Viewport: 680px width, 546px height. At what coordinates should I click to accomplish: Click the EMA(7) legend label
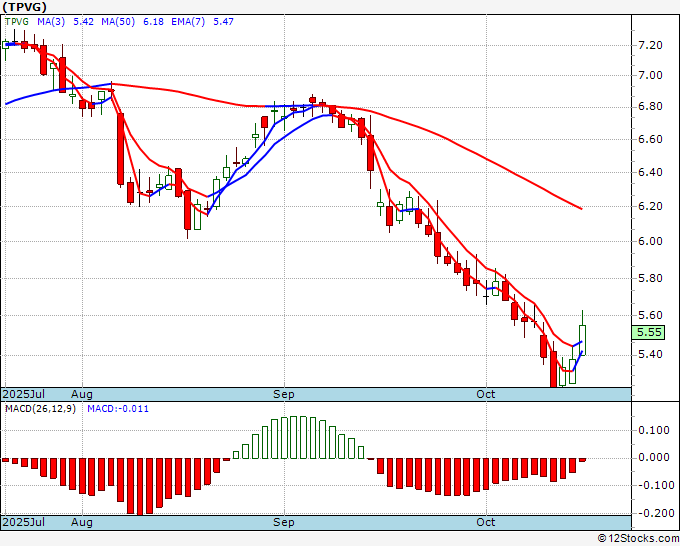click(x=188, y=22)
